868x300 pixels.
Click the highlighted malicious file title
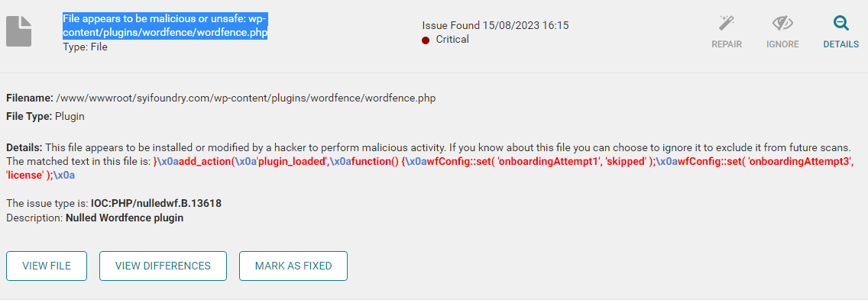(165, 26)
